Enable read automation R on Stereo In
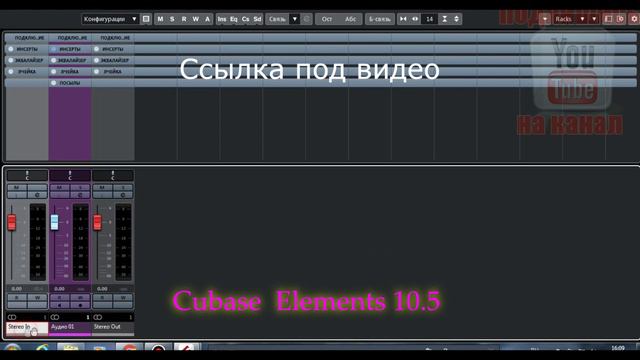 (17, 298)
